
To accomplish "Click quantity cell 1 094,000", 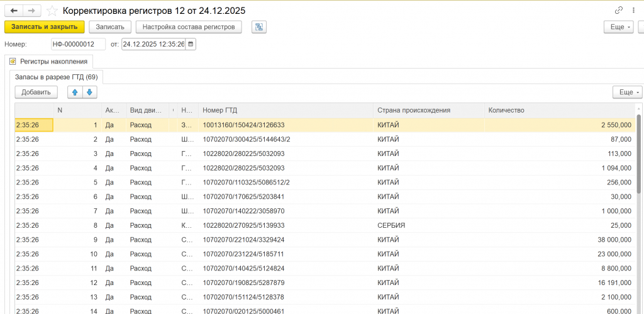I will pyautogui.click(x=560, y=168).
